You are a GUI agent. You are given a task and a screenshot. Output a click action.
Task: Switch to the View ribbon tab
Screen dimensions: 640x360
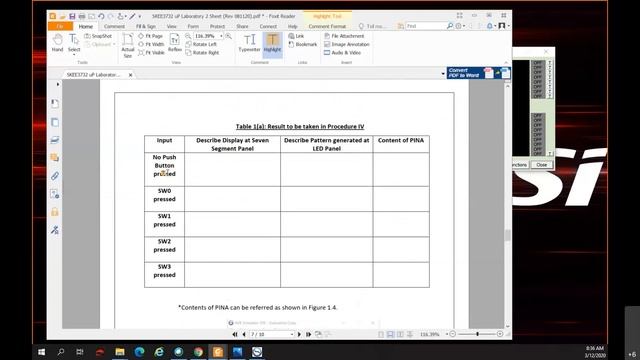171,26
